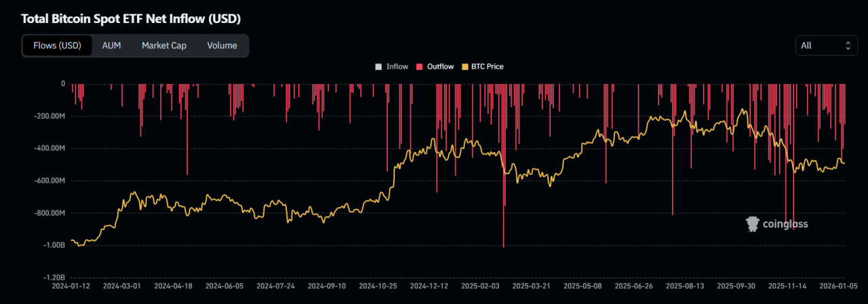Click the yellow BTC Price legend square
Image resolution: width=868 pixels, height=304 pixels.
tap(465, 66)
